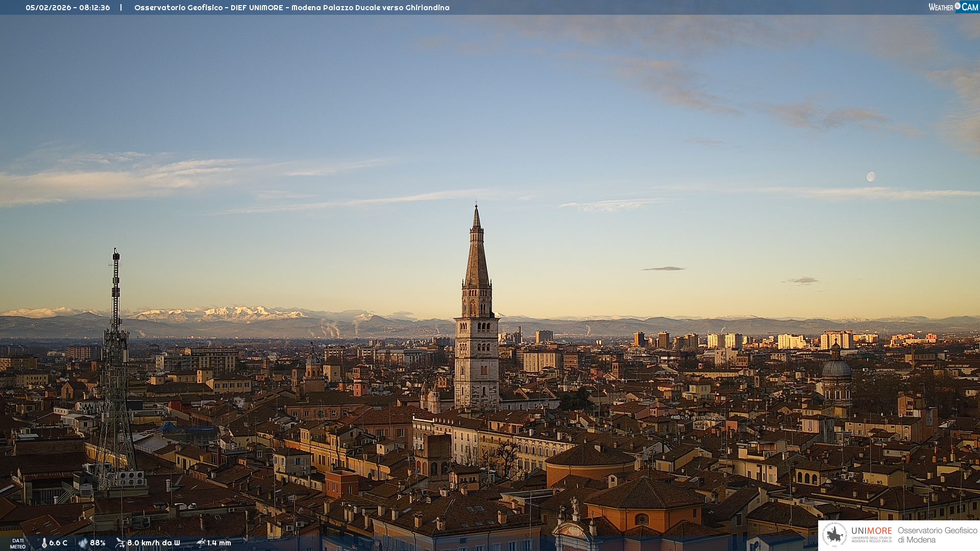
Task: Click the thermometer temperature icon
Action: pos(44,543)
